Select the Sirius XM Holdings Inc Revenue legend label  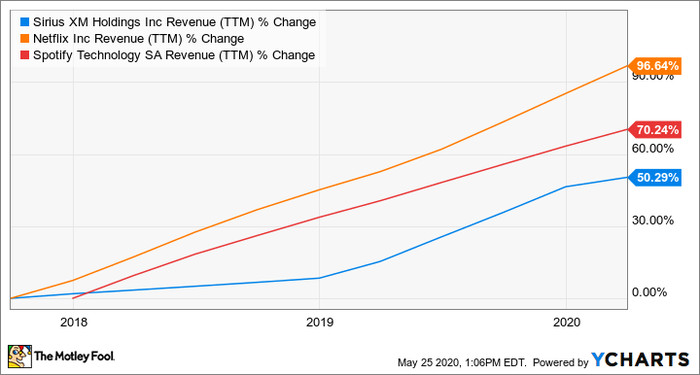[175, 22]
